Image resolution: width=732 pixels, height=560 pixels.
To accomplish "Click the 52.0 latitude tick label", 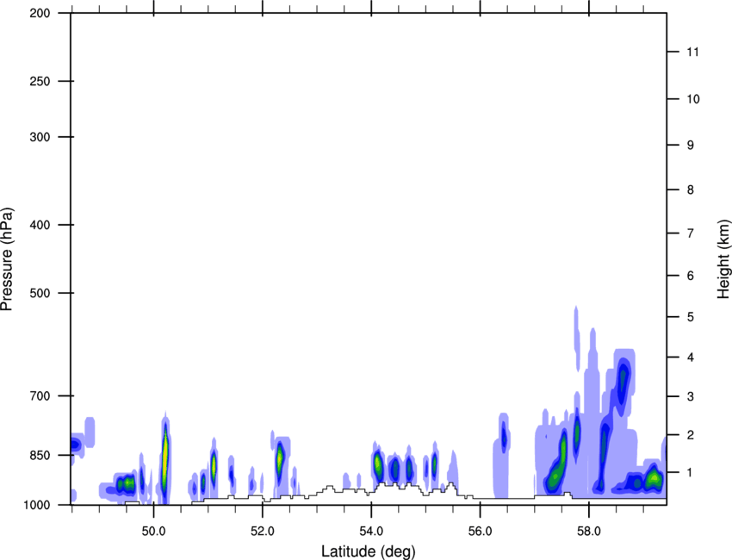I will [263, 531].
